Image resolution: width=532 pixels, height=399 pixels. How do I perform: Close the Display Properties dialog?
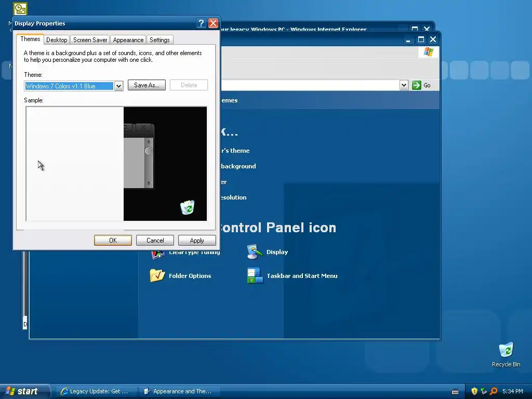tap(213, 23)
